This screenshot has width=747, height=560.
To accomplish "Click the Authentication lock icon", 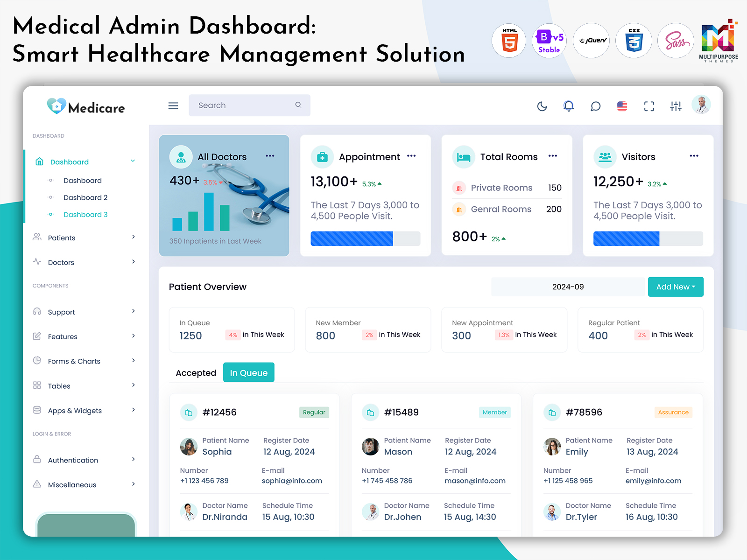I will pyautogui.click(x=37, y=459).
